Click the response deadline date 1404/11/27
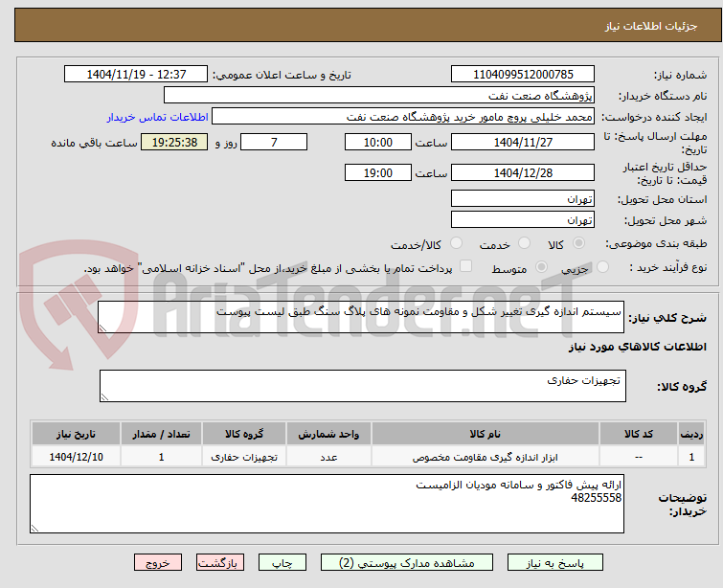This screenshot has height=588, width=723. coord(523,142)
